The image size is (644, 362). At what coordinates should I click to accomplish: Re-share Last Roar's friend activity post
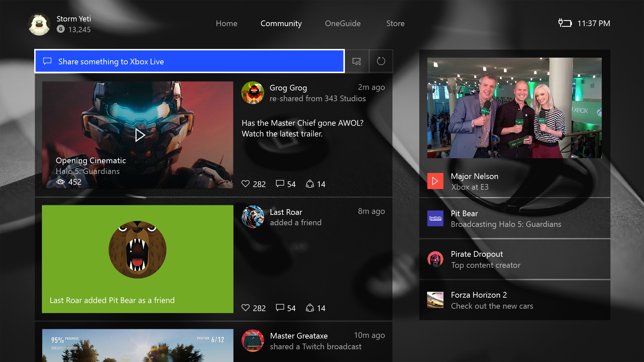310,308
